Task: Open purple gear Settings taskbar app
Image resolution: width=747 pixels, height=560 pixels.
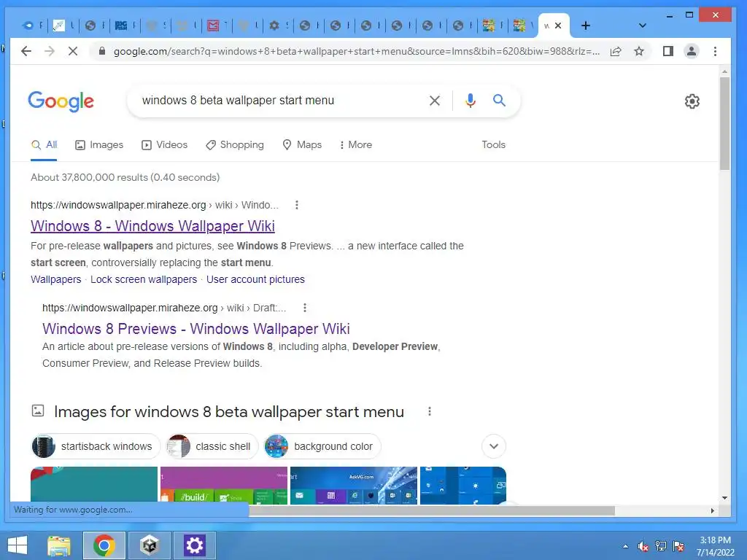Action: pos(194,545)
